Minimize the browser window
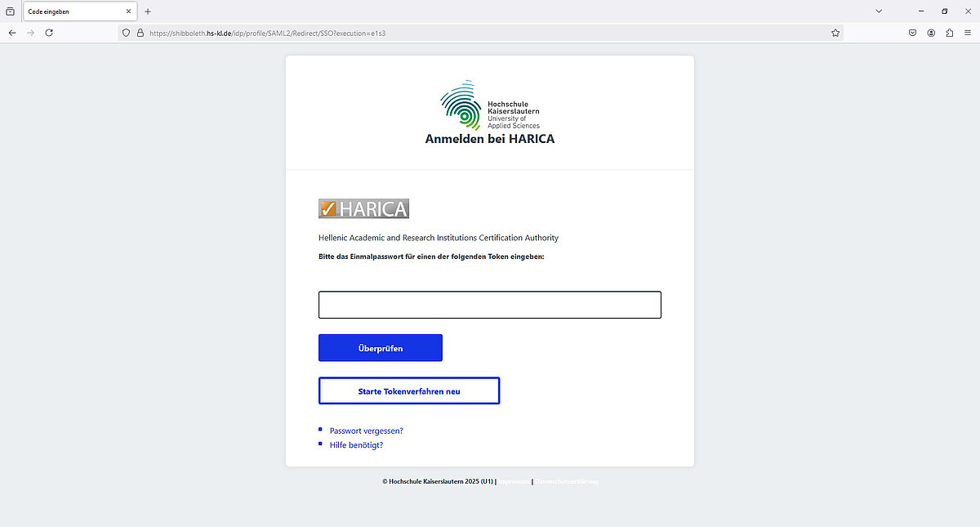The image size is (980, 527). point(920,11)
